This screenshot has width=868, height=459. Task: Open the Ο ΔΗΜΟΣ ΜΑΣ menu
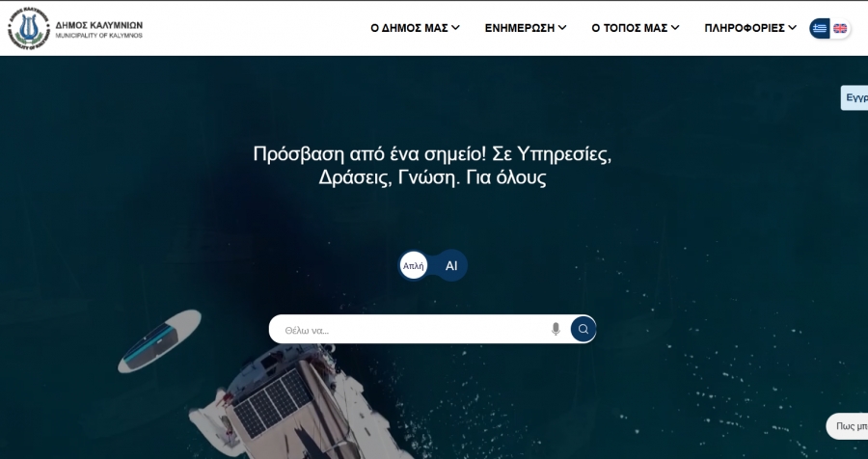click(x=409, y=28)
